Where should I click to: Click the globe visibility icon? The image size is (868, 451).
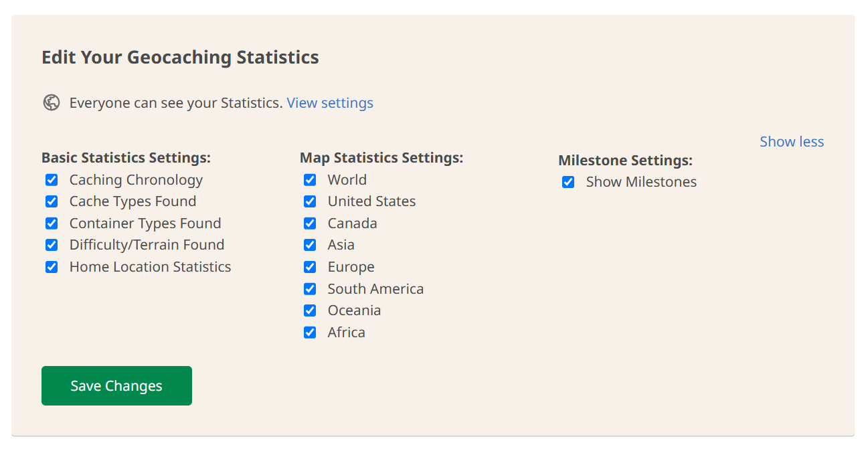52,103
